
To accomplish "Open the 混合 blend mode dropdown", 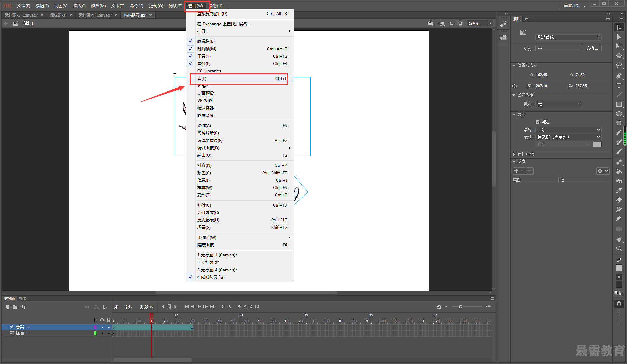I will click(569, 130).
